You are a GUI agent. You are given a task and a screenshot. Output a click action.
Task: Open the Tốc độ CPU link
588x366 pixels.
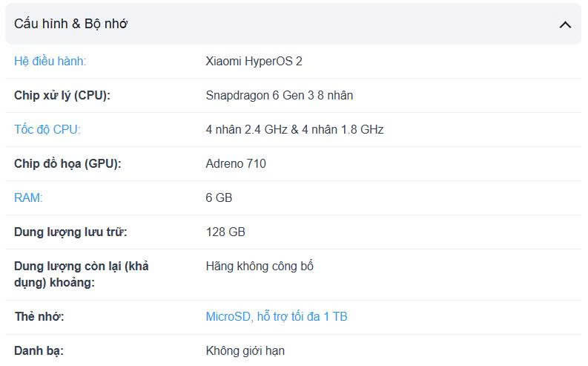[x=47, y=129]
